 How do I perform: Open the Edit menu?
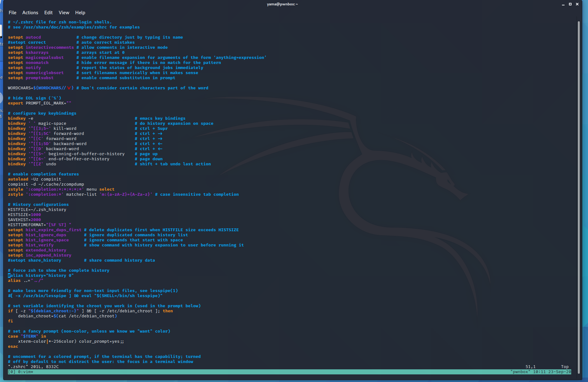click(48, 13)
